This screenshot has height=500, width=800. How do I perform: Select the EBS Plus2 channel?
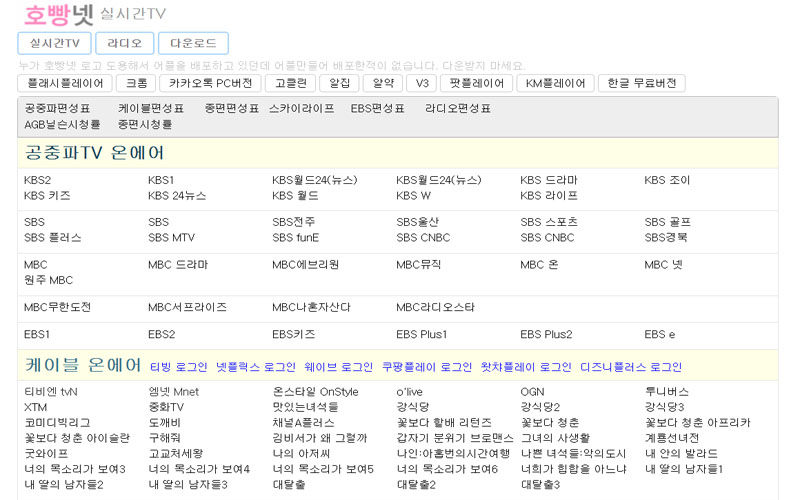pyautogui.click(x=546, y=334)
